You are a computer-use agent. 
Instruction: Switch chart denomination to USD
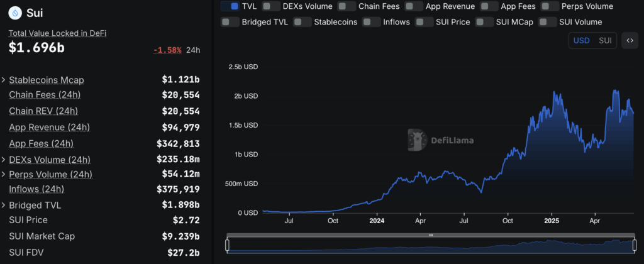(582, 40)
